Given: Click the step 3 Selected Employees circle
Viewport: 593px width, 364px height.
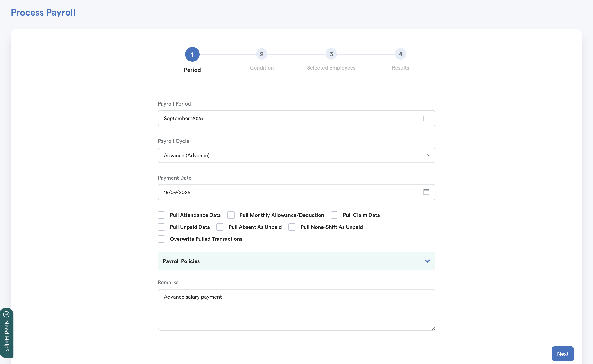Looking at the screenshot, I should pyautogui.click(x=331, y=54).
